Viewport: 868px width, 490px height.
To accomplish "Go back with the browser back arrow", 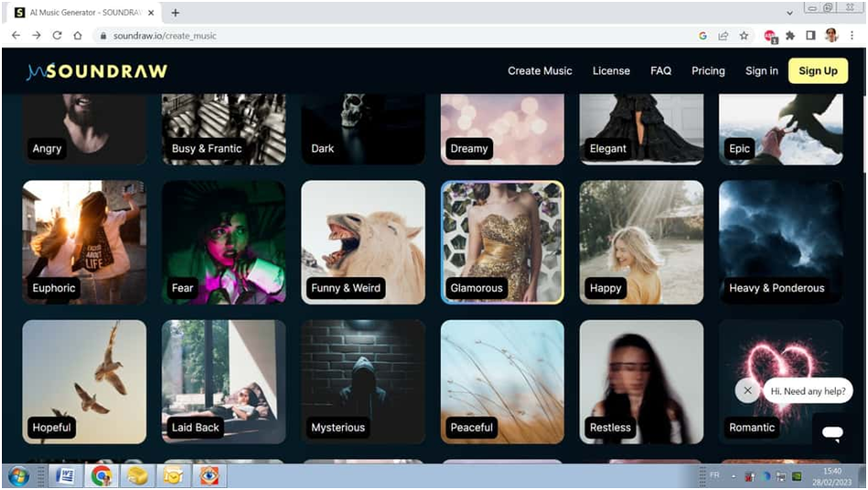I will [16, 36].
